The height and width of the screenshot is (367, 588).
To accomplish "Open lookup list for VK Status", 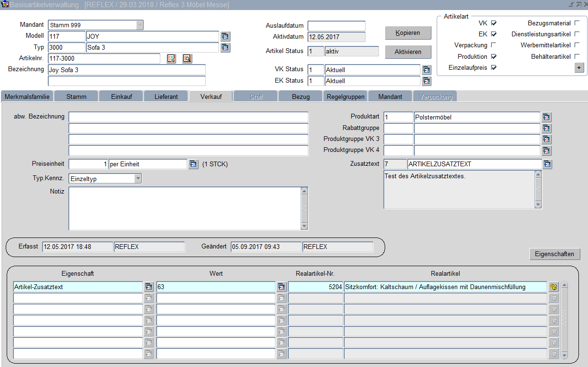I will pyautogui.click(x=426, y=70).
